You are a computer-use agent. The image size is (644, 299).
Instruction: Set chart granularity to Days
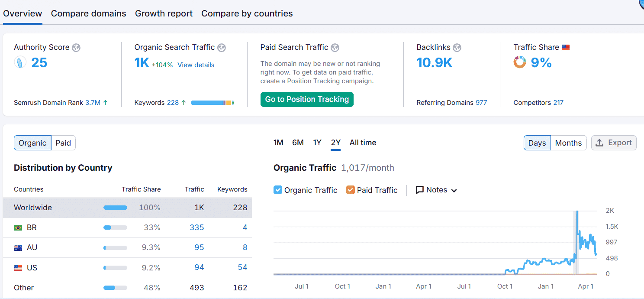coord(537,143)
